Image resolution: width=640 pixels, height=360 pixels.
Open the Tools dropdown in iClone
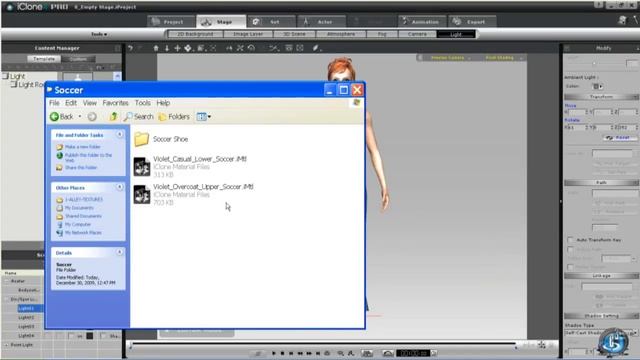[99, 34]
